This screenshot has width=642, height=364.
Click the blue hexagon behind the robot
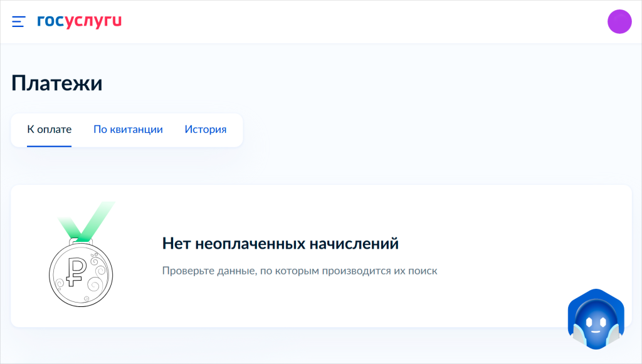pos(574,307)
